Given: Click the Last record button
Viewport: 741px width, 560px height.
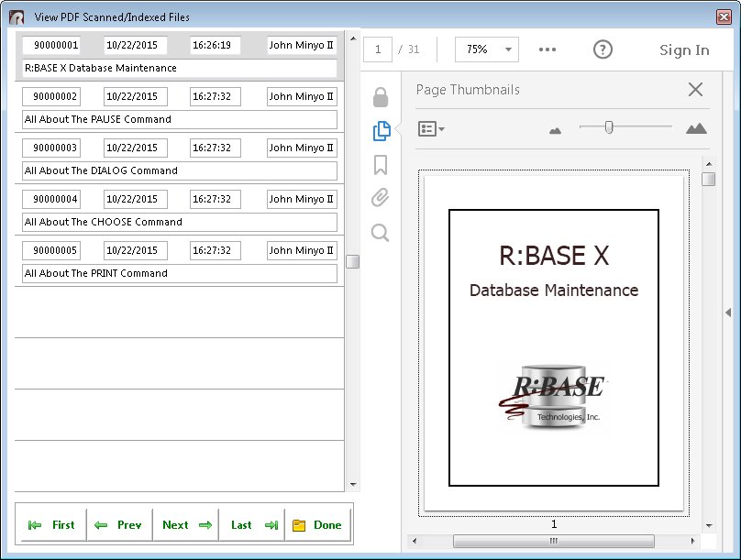Looking at the screenshot, I should [253, 525].
